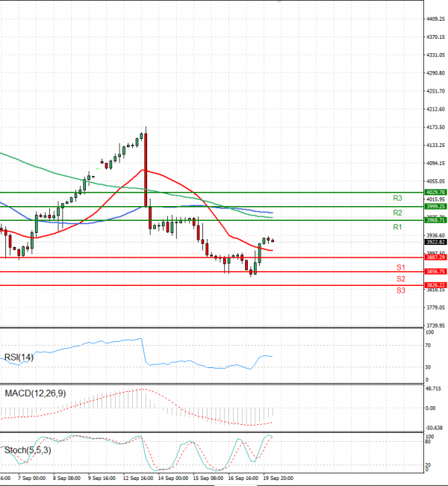448x486 pixels.
Task: Click the Stoch(5,5,3) indicator label
Action: (x=28, y=450)
